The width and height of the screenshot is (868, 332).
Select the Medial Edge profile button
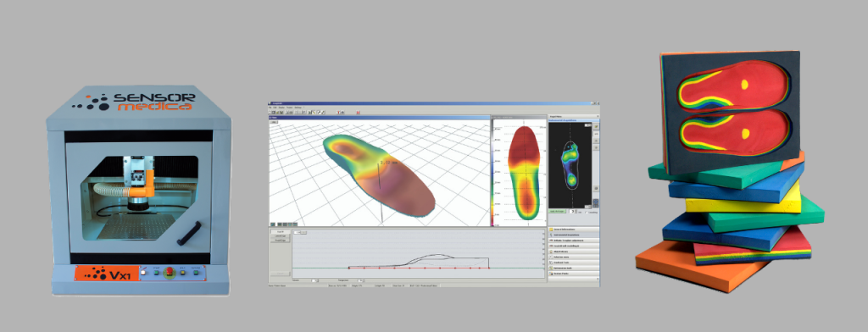click(x=280, y=241)
